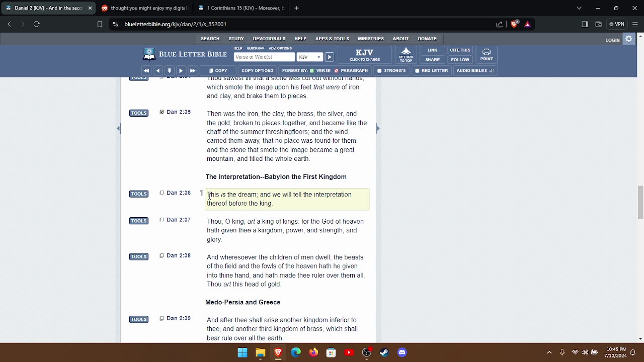Toggle the browser sidebar panel

pyautogui.click(x=585, y=24)
